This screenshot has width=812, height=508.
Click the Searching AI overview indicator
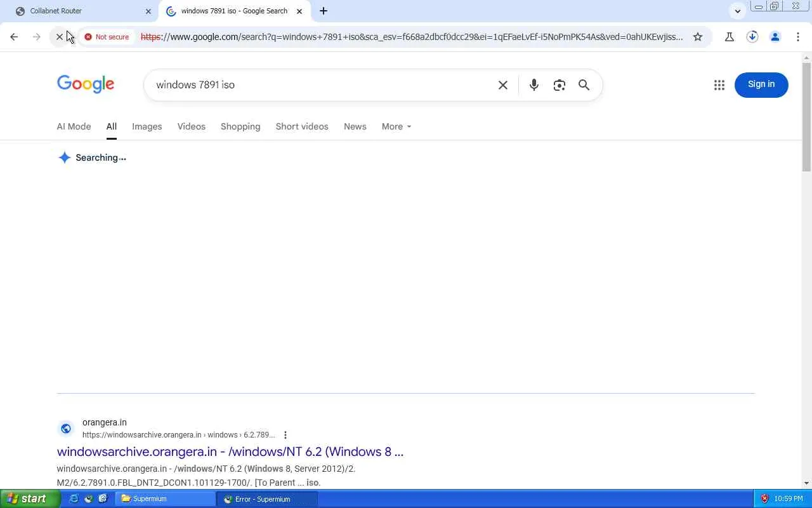[x=92, y=157]
